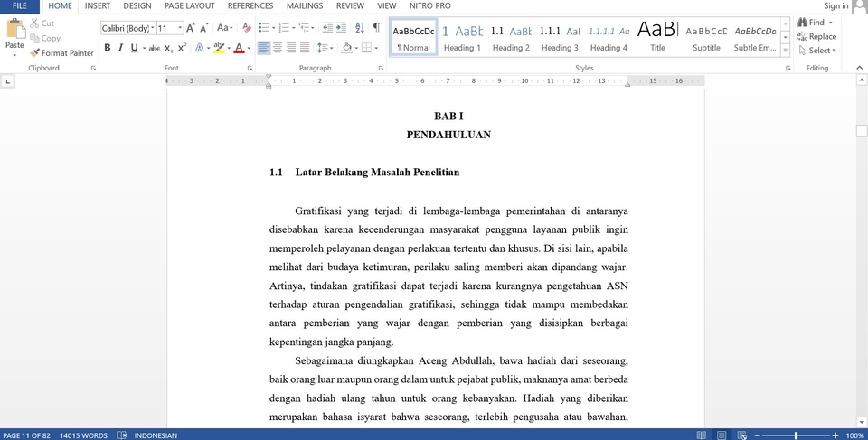Screen dimensions: 868x440
Task: Expand the Styles gallery
Action: (x=785, y=51)
